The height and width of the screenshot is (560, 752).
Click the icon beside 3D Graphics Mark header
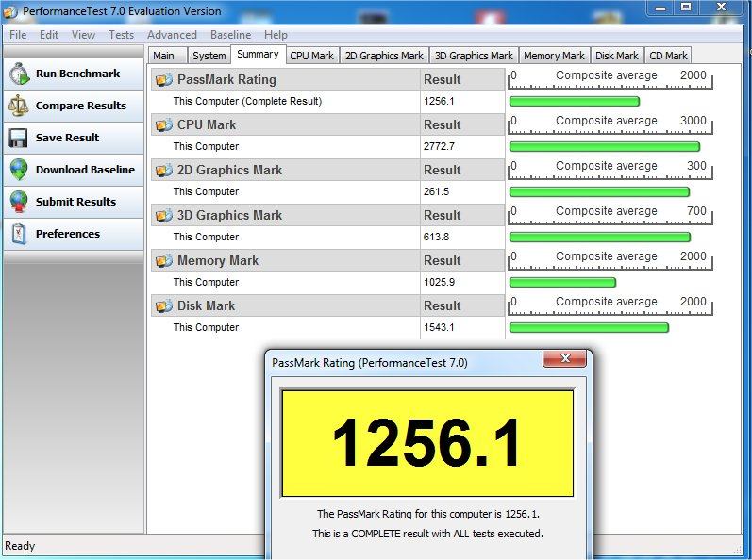coord(164,216)
